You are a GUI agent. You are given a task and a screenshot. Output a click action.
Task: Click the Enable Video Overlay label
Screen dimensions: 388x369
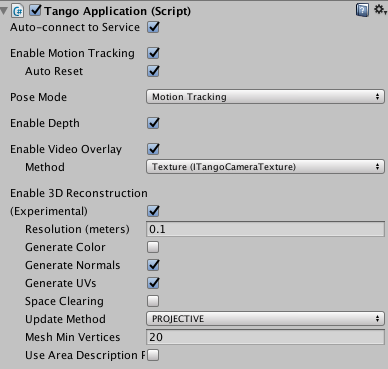coord(66,149)
